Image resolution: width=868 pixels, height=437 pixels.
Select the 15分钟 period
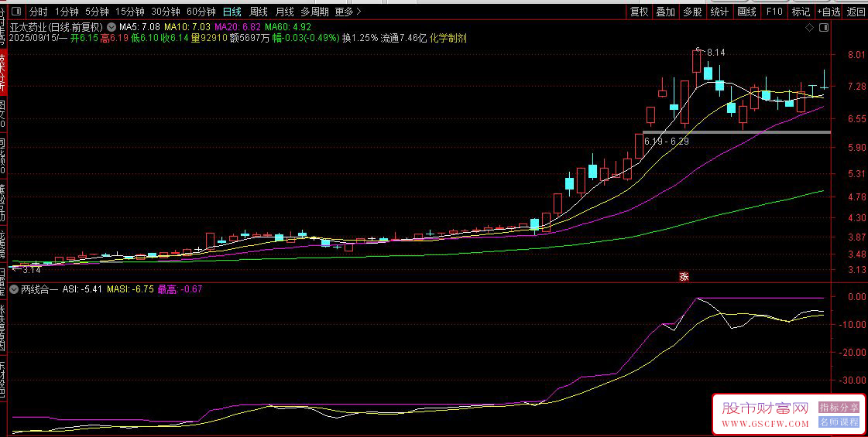coord(129,11)
